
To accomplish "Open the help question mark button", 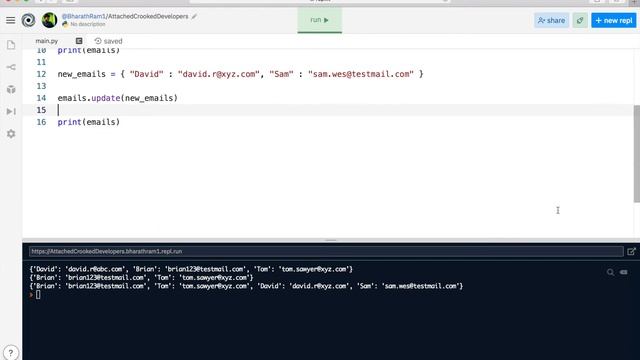I will pyautogui.click(x=11, y=353).
